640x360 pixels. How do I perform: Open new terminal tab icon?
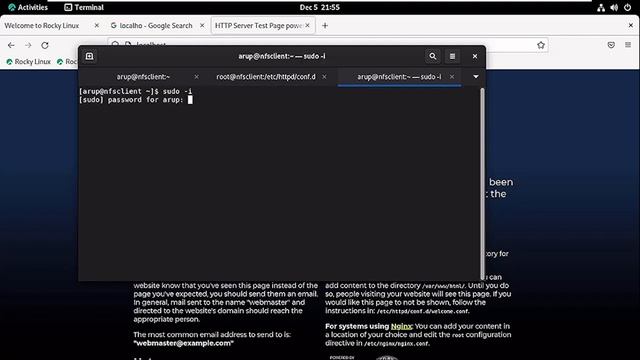point(89,56)
